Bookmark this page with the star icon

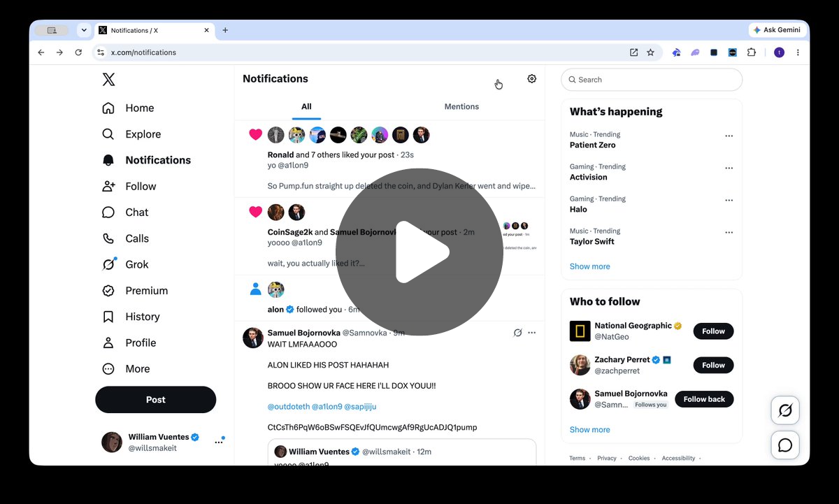click(x=650, y=52)
